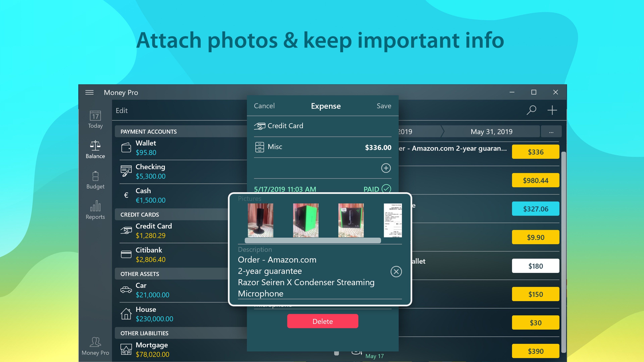The image size is (644, 362).
Task: Click Edit in the accounts panel
Action: tap(122, 110)
